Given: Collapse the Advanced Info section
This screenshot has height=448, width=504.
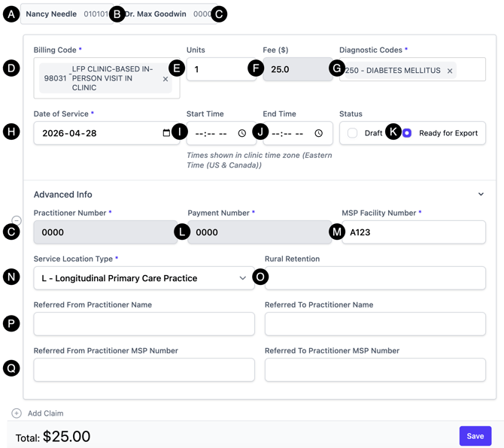Looking at the screenshot, I should [x=481, y=194].
